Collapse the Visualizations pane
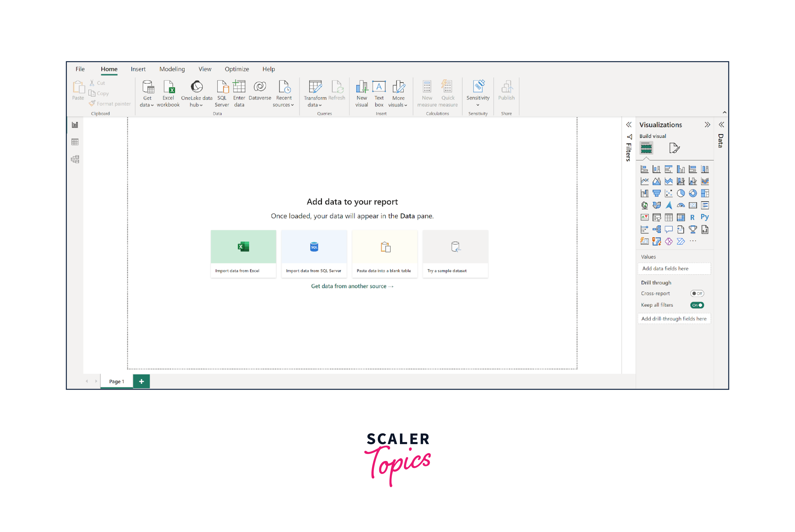 coord(707,125)
